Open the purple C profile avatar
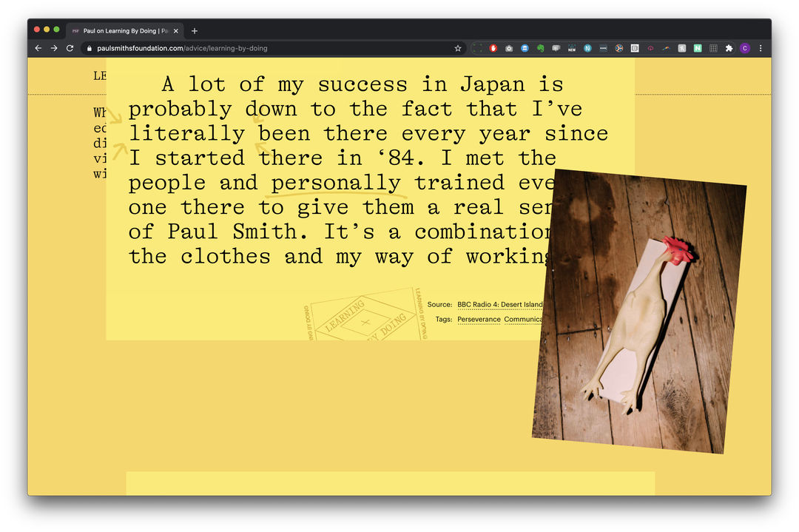 point(745,48)
